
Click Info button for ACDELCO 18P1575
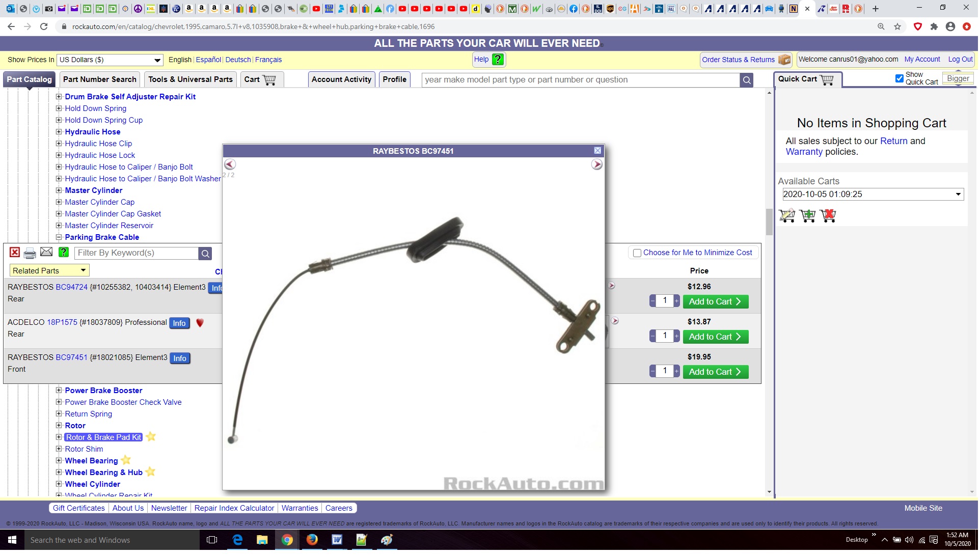[180, 324]
